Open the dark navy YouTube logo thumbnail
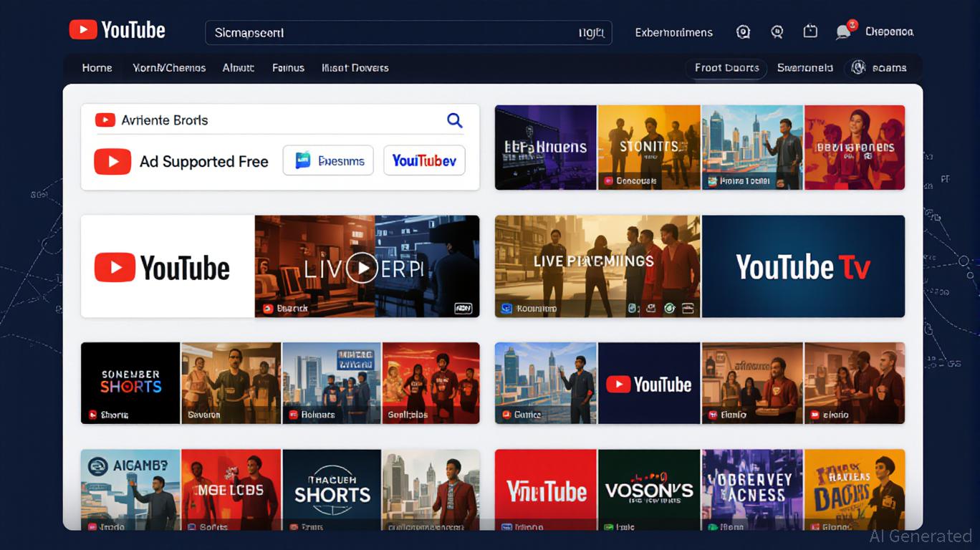This screenshot has height=550, width=980. pyautogui.click(x=650, y=382)
